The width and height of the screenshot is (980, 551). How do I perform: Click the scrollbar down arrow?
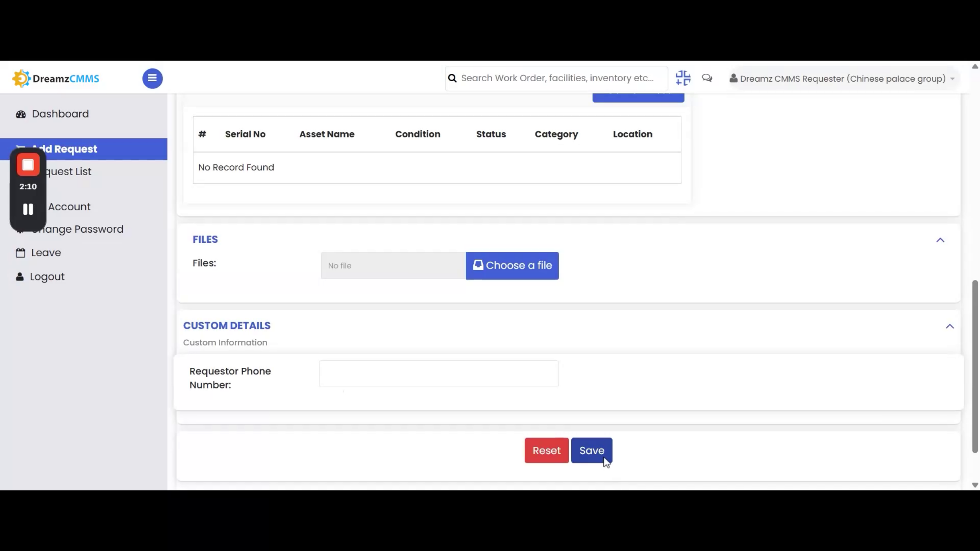(975, 485)
